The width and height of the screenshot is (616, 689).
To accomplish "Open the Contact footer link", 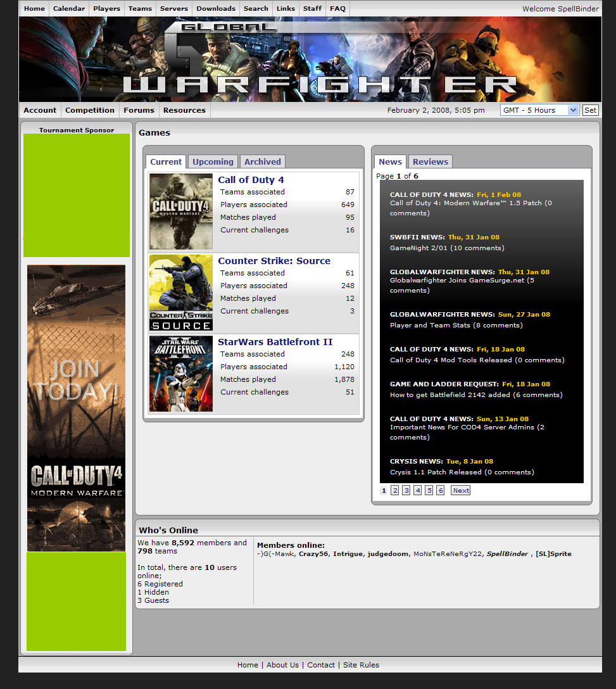I will 321,665.
